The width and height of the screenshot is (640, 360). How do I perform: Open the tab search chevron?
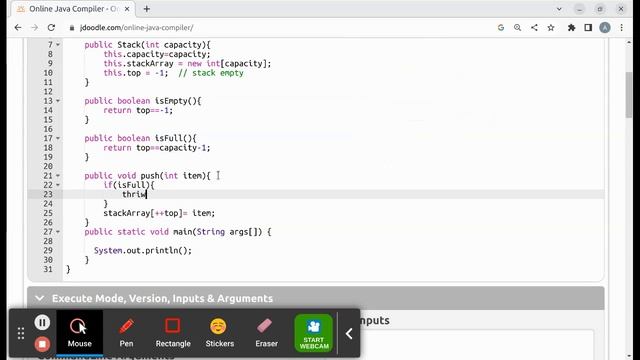coord(559,9)
